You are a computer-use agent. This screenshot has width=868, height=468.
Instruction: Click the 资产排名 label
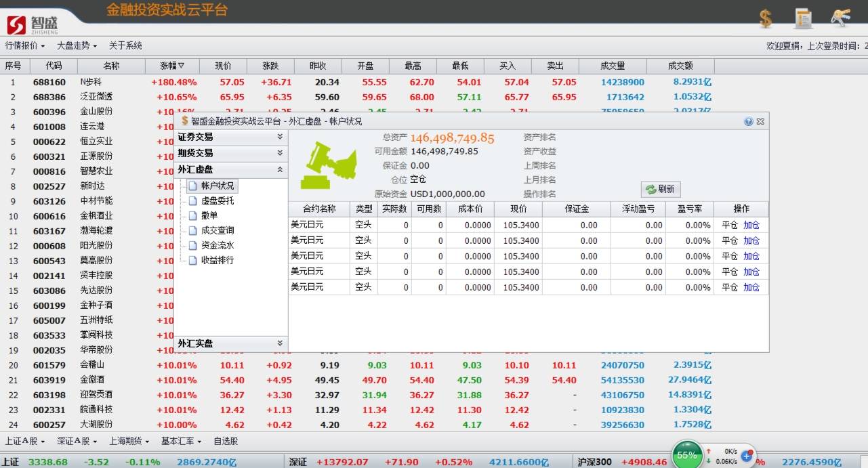540,137
